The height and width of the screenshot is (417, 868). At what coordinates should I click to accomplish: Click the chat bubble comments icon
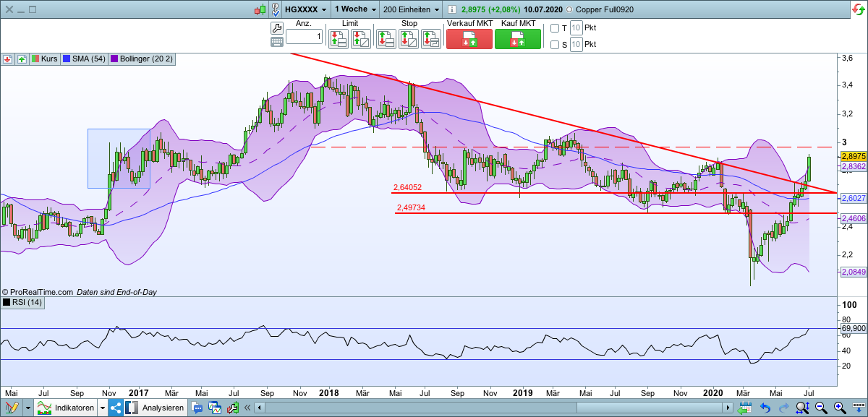(x=197, y=408)
